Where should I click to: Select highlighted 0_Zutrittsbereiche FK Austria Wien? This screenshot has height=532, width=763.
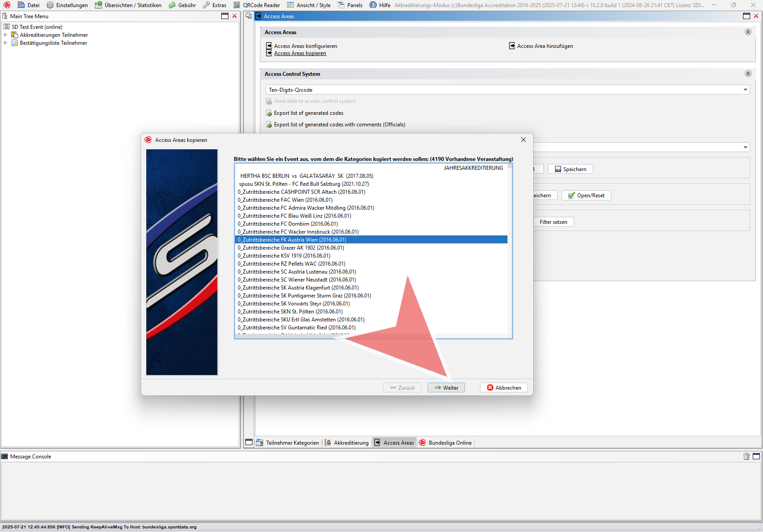point(371,240)
